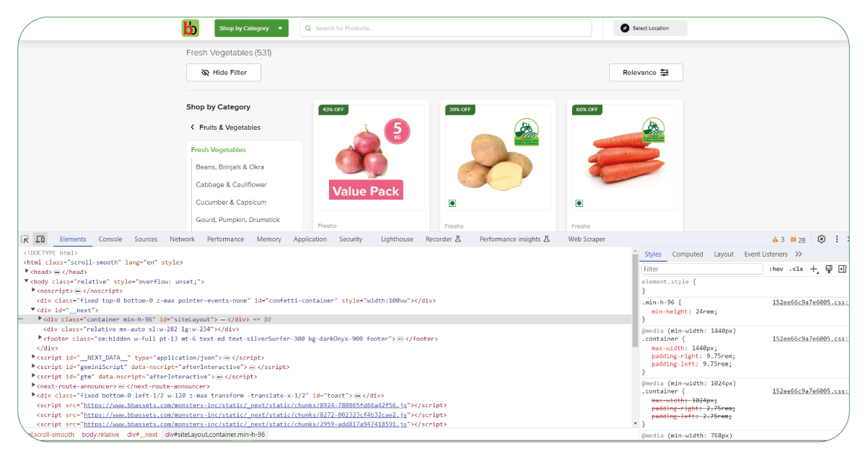868x457 pixels.
Task: Click the ellipsis inside the footer element row
Action: coord(400,339)
